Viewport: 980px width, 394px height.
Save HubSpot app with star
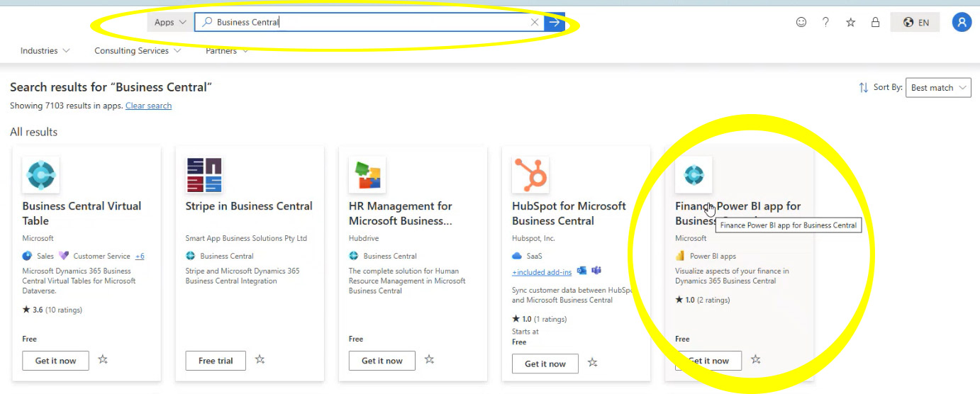(593, 363)
